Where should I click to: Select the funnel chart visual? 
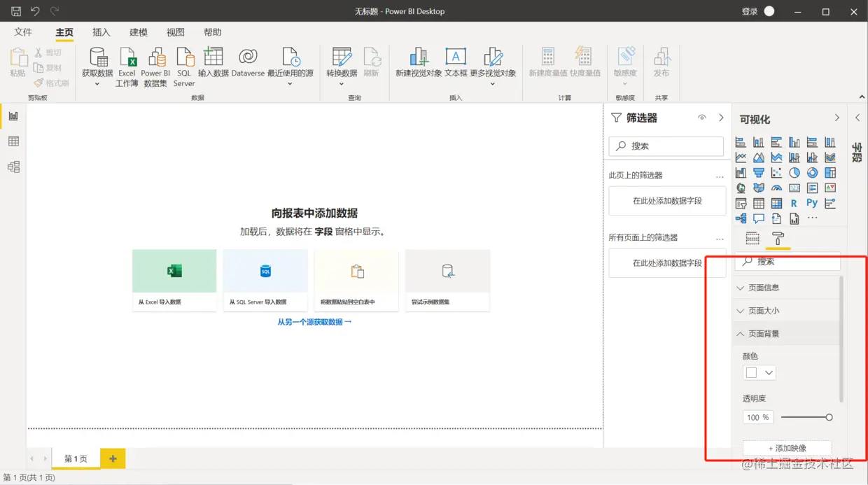coord(759,173)
